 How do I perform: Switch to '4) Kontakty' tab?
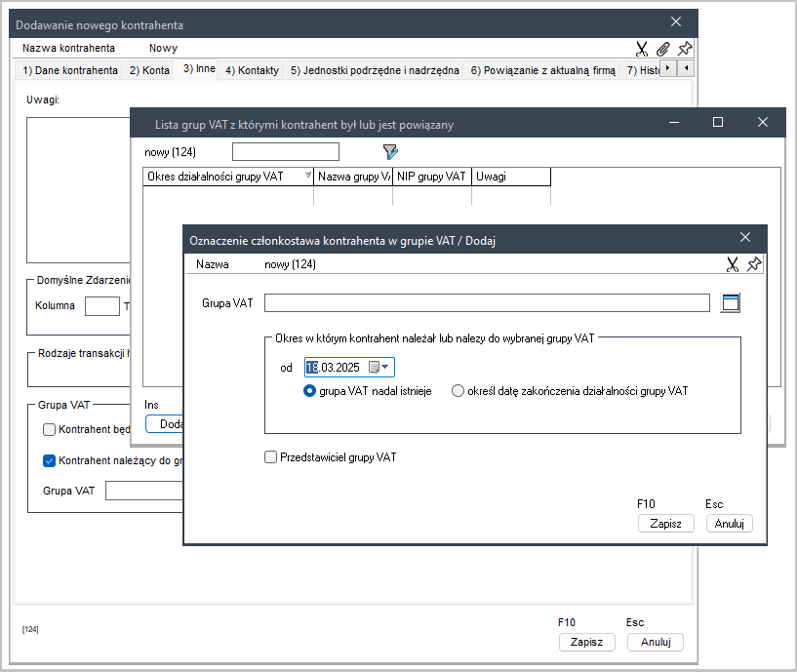[x=252, y=70]
